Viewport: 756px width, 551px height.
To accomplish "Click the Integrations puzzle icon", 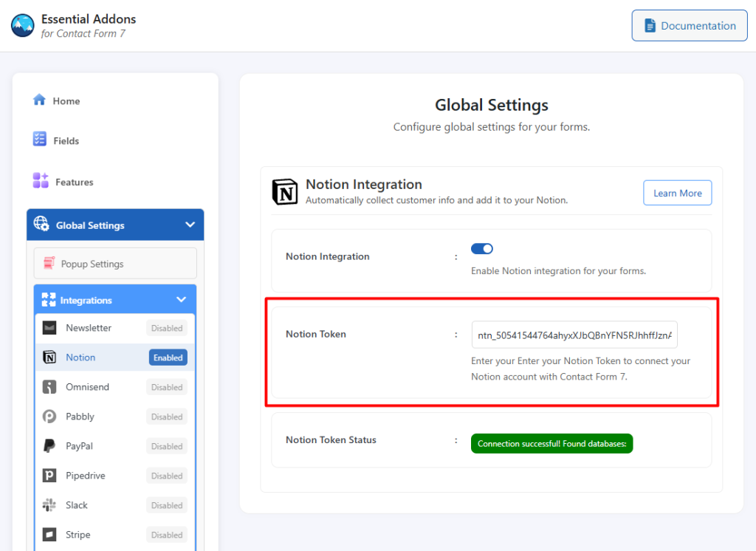I will [x=49, y=300].
